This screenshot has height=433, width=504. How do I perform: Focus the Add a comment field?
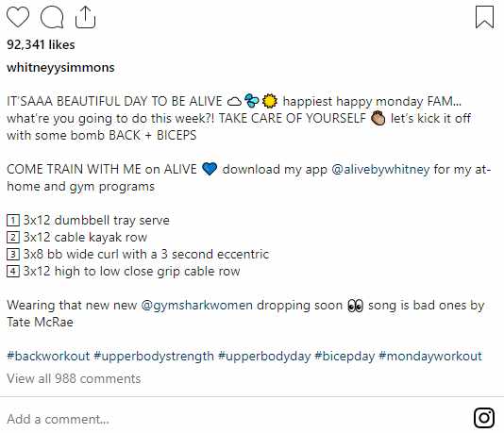(238, 419)
